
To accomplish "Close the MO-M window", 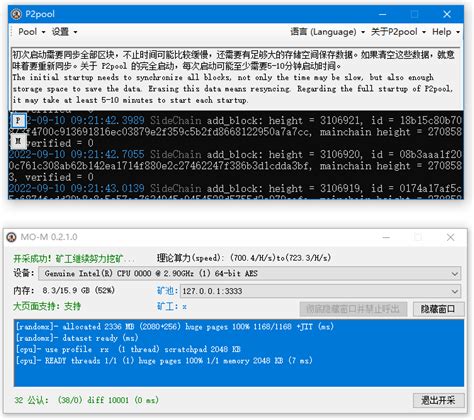I will (450, 237).
